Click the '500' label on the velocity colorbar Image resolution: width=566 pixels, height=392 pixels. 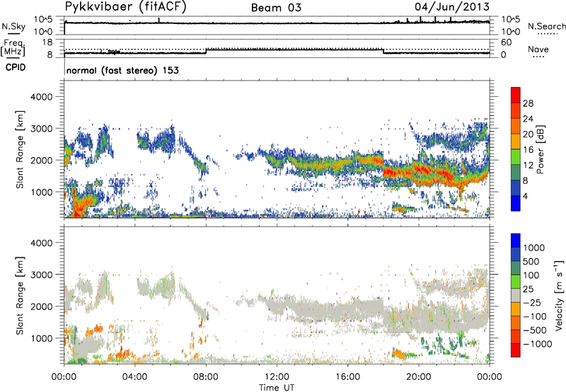531,262
